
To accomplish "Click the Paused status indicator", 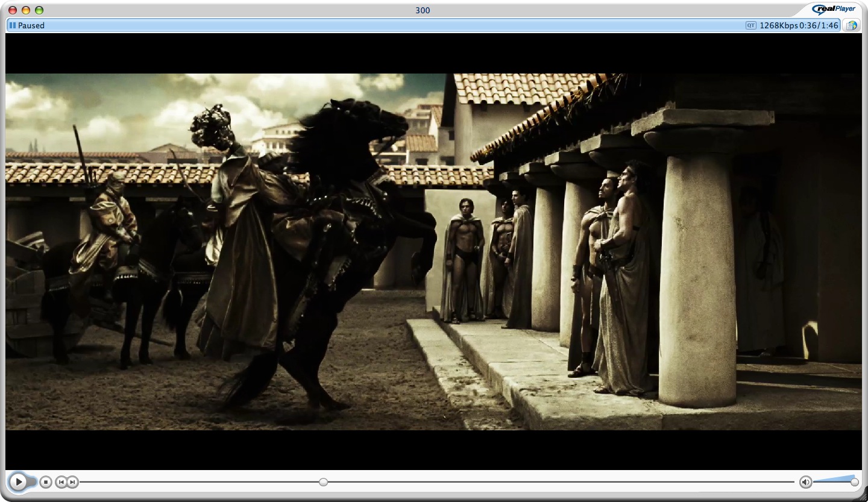I will click(x=27, y=25).
